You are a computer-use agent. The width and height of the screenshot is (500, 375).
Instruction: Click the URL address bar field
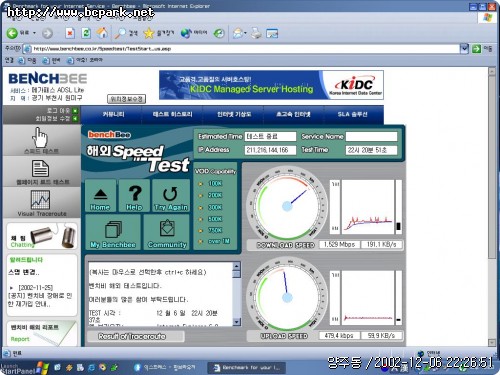tap(245, 49)
